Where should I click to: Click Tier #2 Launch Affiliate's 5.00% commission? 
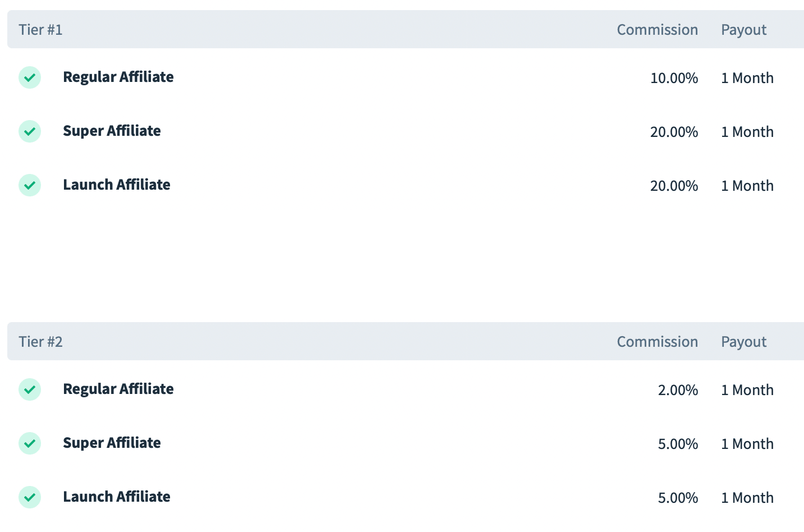click(678, 498)
